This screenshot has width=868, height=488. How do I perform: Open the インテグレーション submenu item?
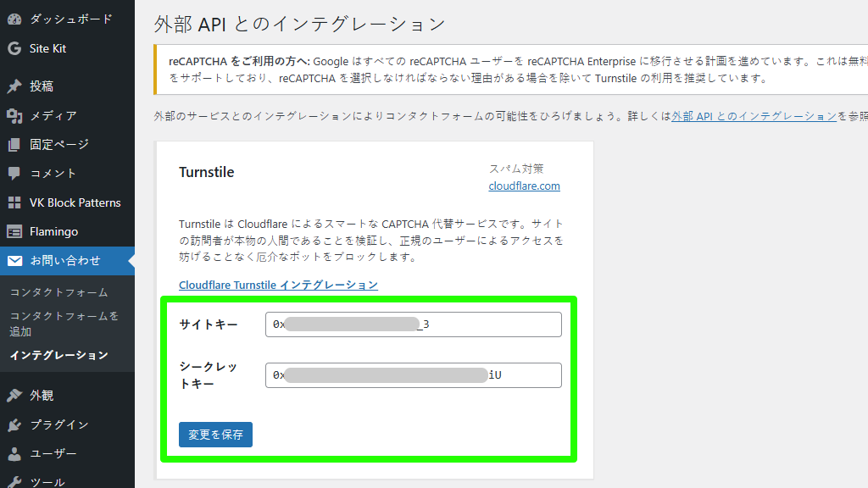pos(58,355)
